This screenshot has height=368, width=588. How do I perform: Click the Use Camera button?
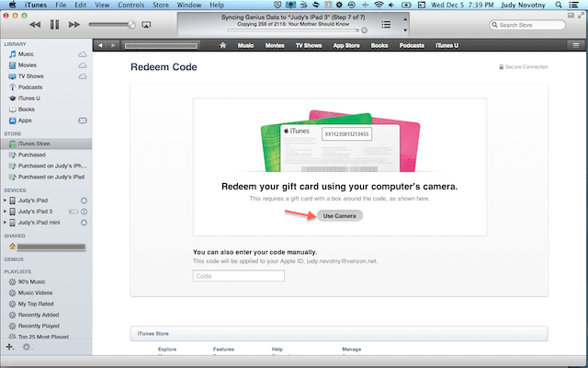(340, 216)
